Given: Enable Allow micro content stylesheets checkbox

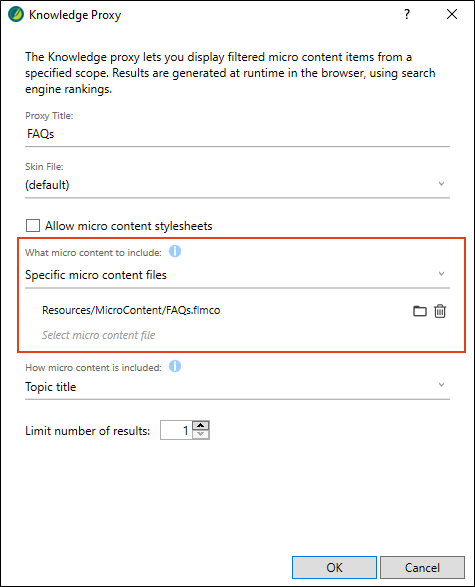Looking at the screenshot, I should click(33, 226).
